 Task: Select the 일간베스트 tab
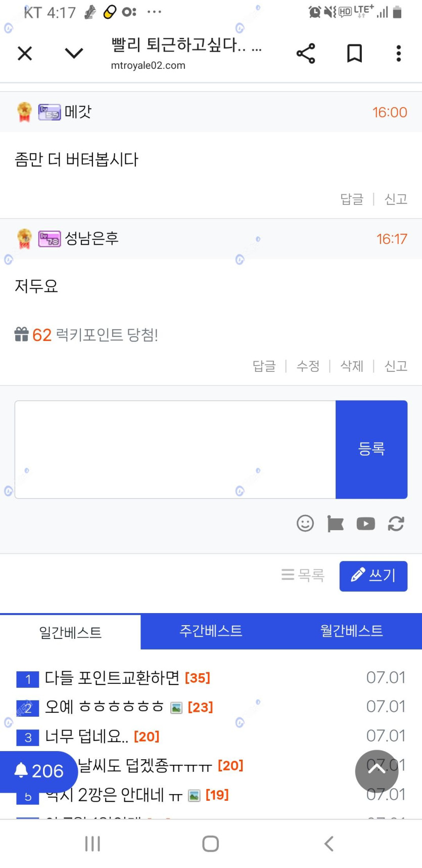[70, 632]
